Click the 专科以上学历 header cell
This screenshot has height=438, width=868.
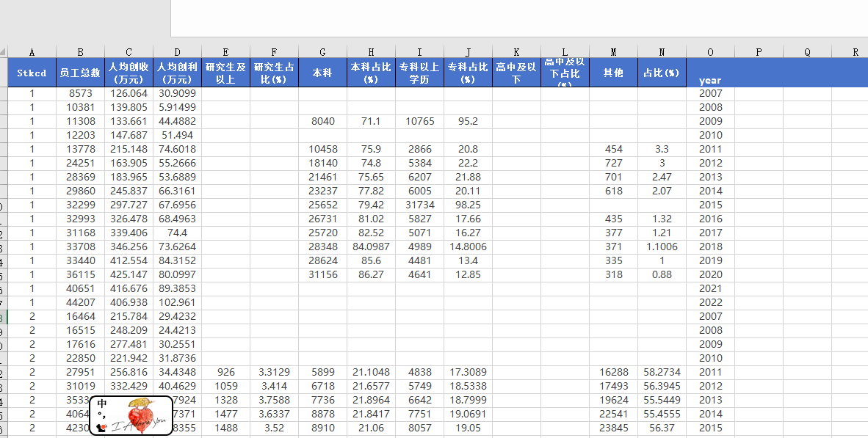pyautogui.click(x=419, y=73)
